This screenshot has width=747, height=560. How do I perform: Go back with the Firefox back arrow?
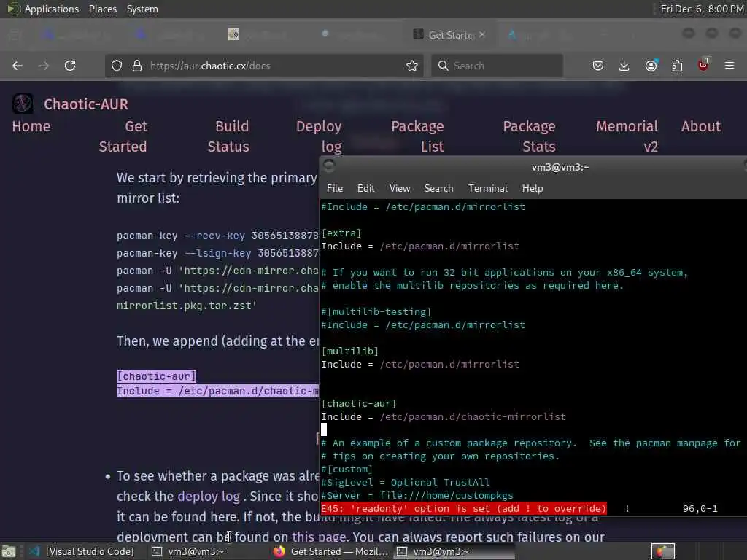click(18, 66)
